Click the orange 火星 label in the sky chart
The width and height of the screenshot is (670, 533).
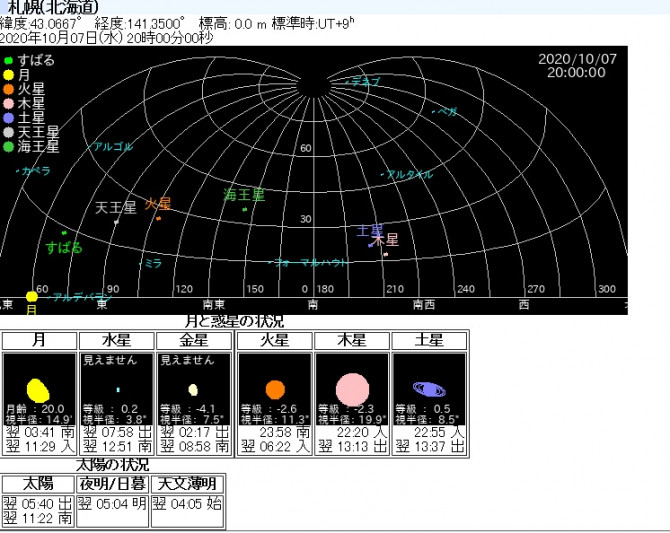pos(158,204)
